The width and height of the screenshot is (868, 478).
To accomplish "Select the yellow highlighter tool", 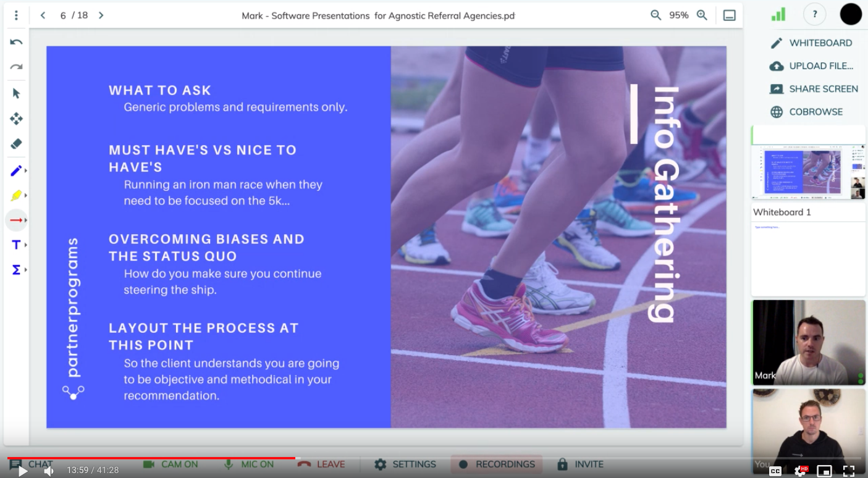I will coord(15,196).
